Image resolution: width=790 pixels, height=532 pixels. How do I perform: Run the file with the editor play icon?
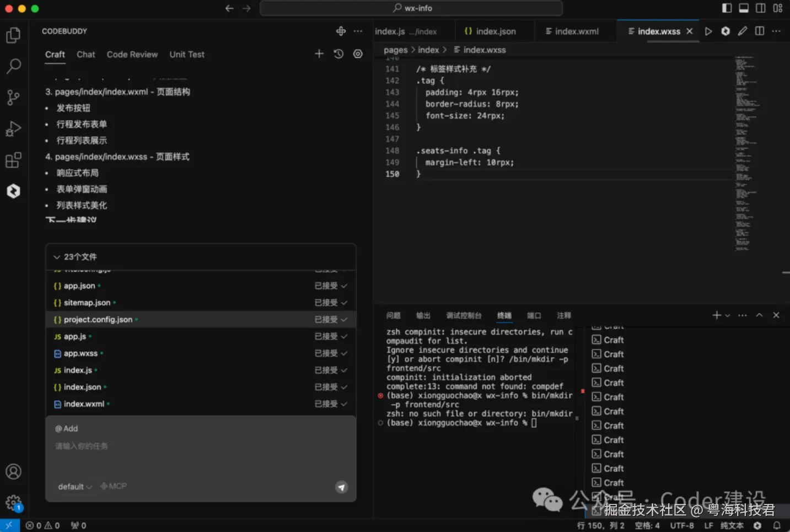pos(708,31)
